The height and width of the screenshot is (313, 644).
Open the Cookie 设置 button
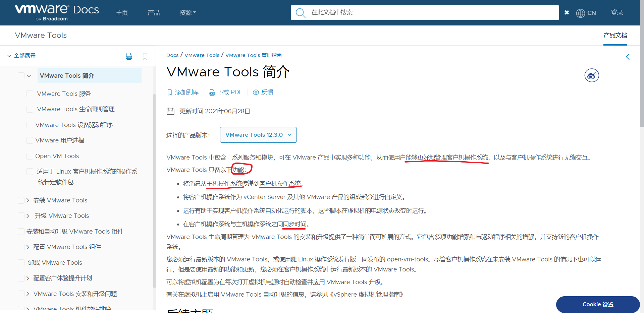point(598,304)
